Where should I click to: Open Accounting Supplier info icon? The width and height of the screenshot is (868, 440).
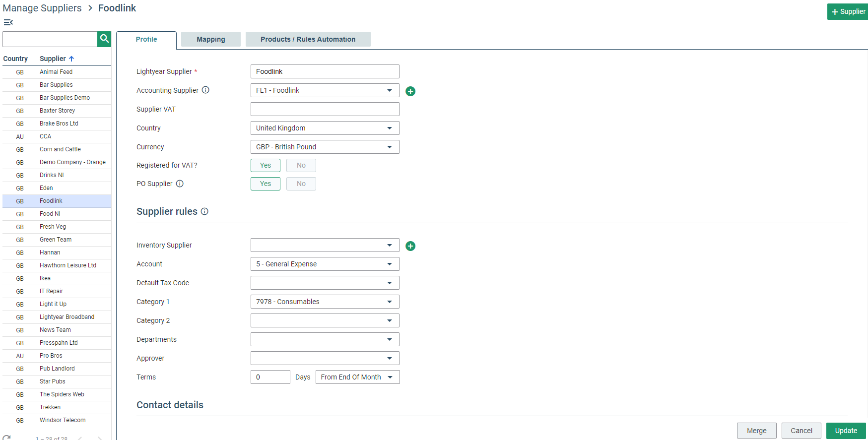click(x=205, y=90)
